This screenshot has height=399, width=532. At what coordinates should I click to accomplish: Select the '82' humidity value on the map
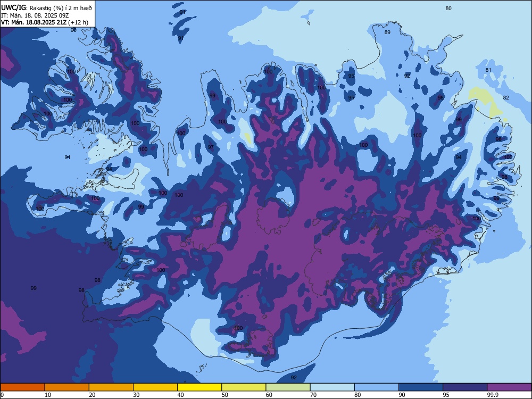(x=506, y=97)
